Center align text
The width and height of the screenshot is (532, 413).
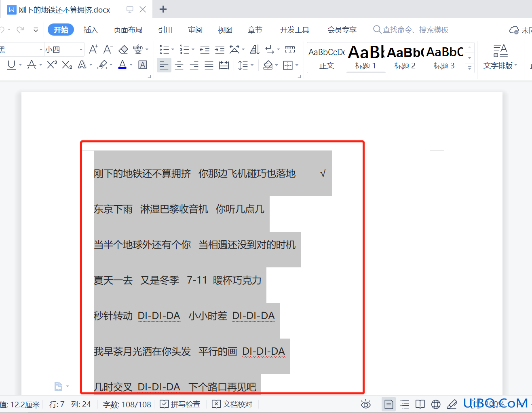tap(179, 65)
